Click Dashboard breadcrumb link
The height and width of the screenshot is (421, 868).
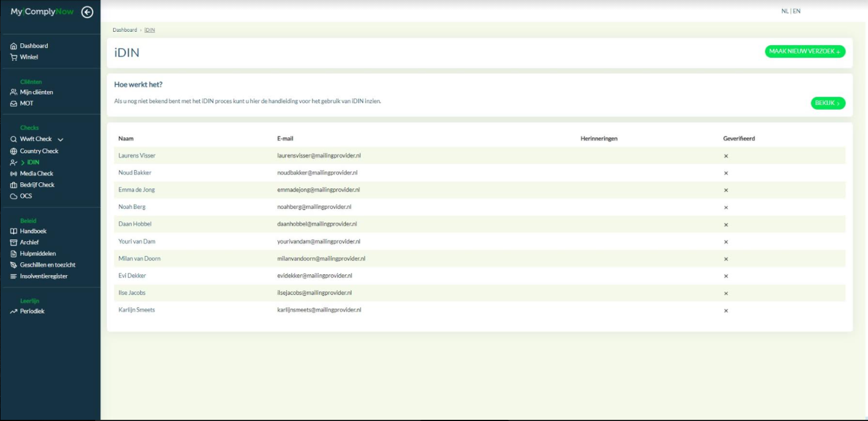[125, 30]
